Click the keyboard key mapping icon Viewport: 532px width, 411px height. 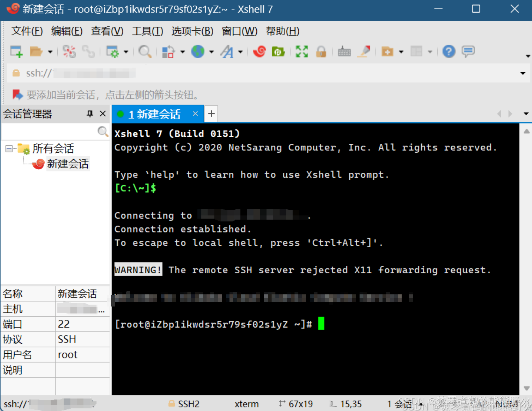[344, 51]
